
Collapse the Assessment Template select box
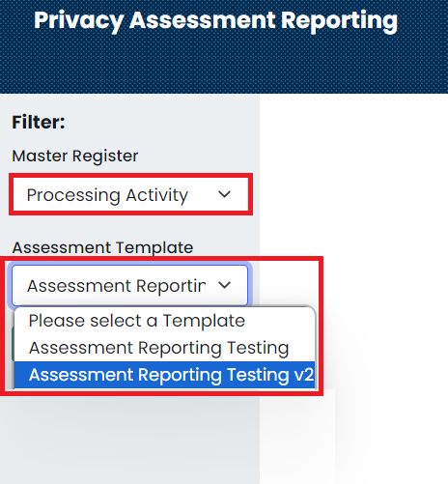[130, 285]
